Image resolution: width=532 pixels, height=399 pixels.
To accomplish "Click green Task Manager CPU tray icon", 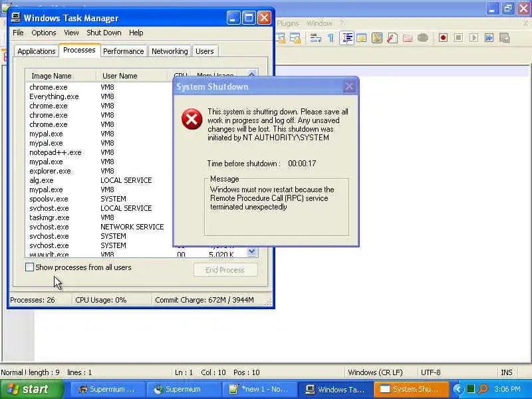I will [x=471, y=389].
